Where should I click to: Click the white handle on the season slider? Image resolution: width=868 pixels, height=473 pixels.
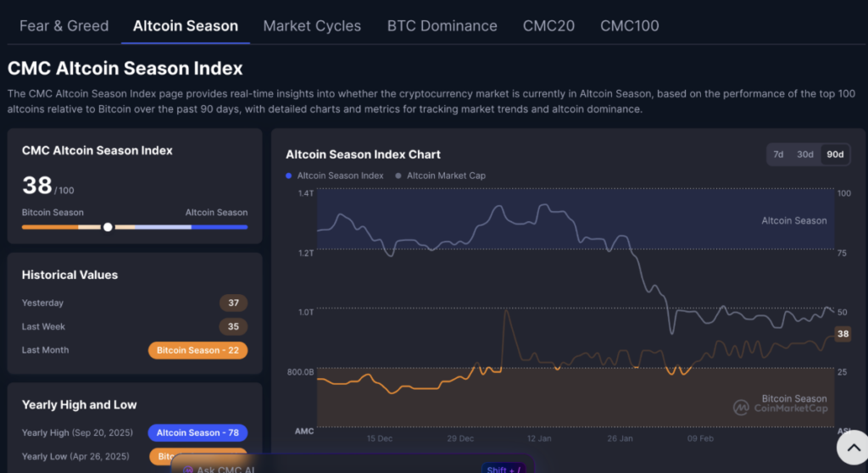click(x=108, y=227)
